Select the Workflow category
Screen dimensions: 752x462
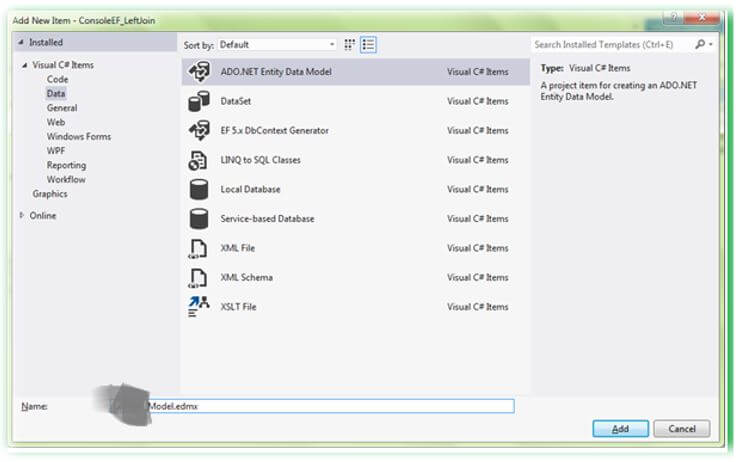click(x=66, y=179)
